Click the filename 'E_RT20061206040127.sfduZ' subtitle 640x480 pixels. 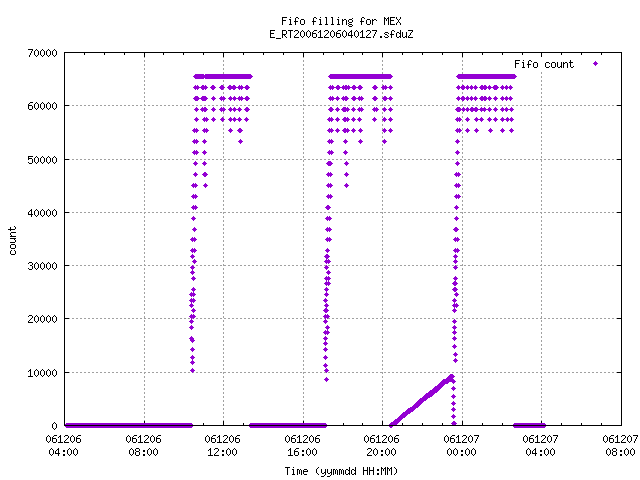coord(341,34)
